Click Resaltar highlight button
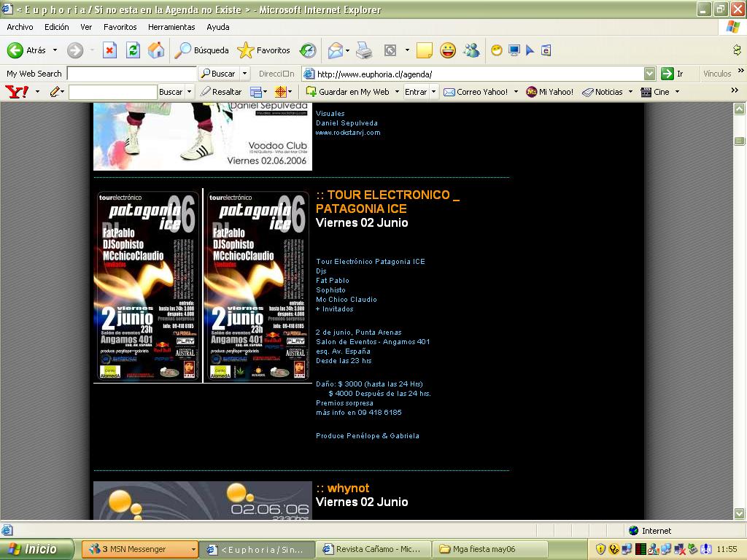747x560 pixels. coord(221,92)
